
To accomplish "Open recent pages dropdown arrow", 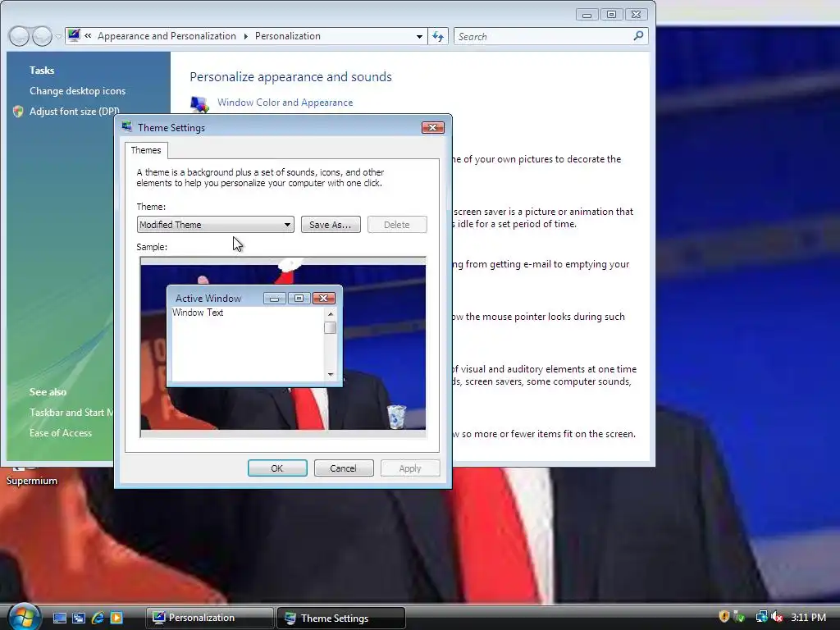I will [58, 36].
